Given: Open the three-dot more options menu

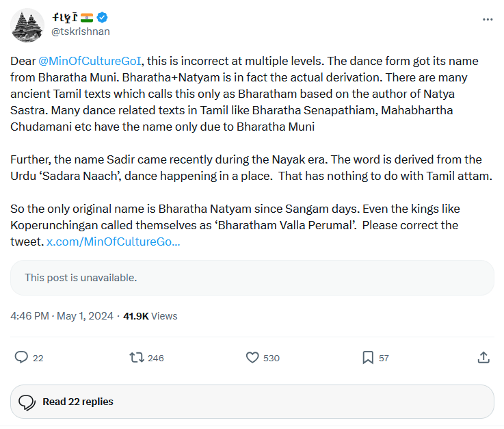Looking at the screenshot, I should tap(487, 20).
